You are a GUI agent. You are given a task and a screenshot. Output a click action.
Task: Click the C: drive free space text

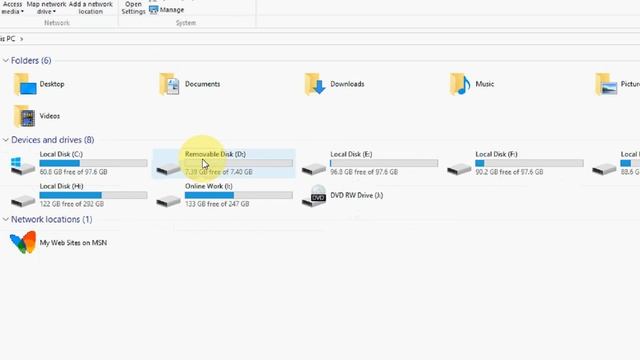click(x=73, y=172)
